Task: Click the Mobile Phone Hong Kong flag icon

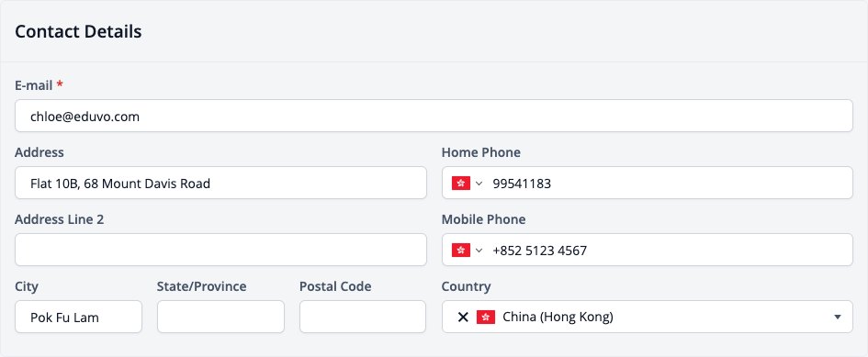Action: pos(461,251)
